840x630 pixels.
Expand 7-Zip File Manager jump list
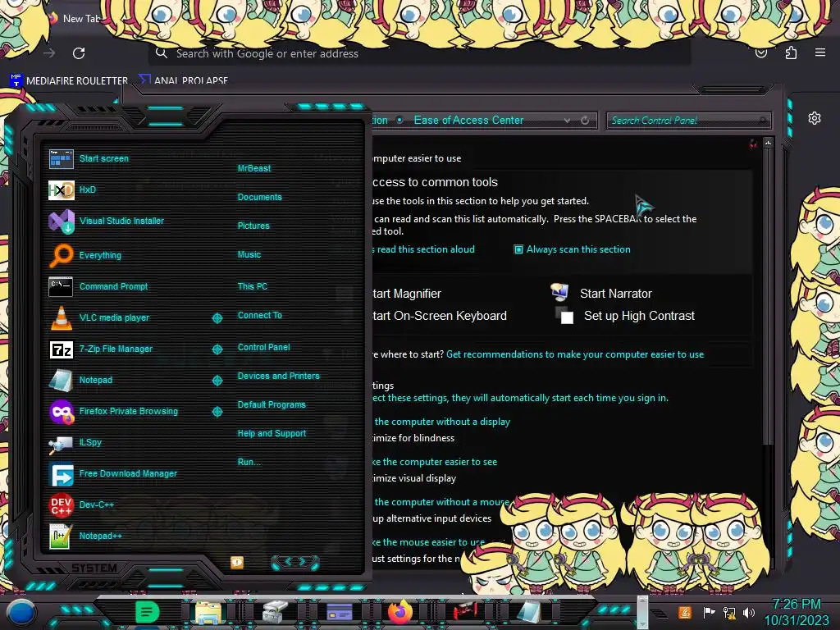tap(217, 349)
